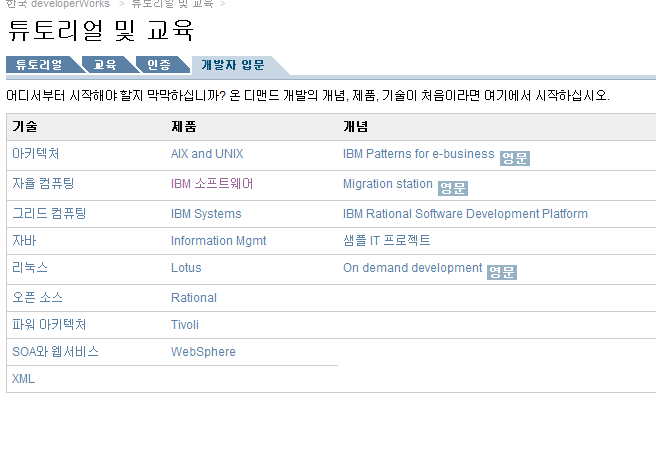Visit the 리눅스 link
The width and height of the screenshot is (656, 450).
[x=30, y=268]
